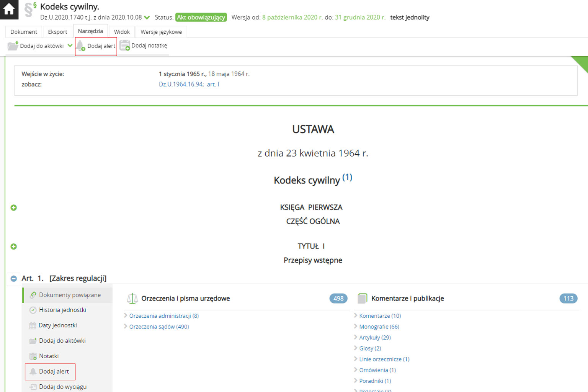This screenshot has width=588, height=392.
Task: Expand the KSIĘGA PIERWSZA section plus icon
Action: pyautogui.click(x=14, y=208)
